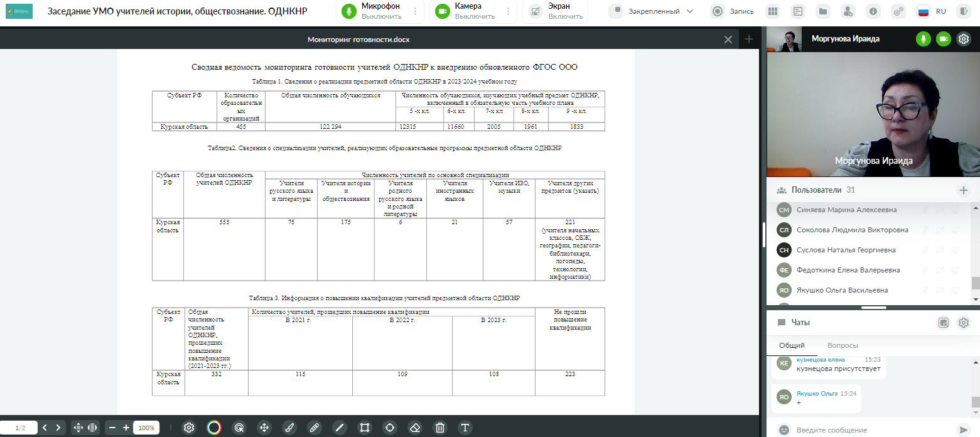Select the Text annotation tool
This screenshot has height=437, width=980.
465,428
